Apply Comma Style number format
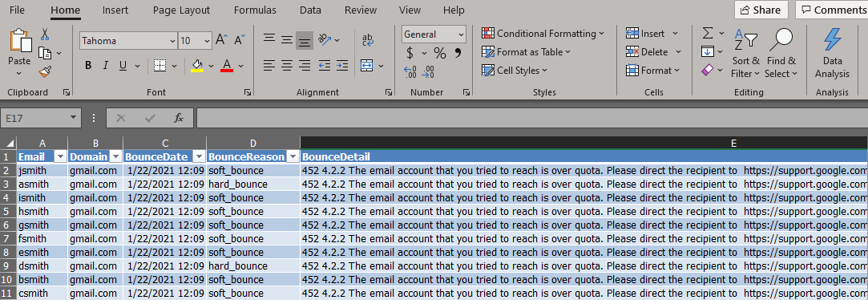This screenshot has width=868, height=300. pos(458,53)
